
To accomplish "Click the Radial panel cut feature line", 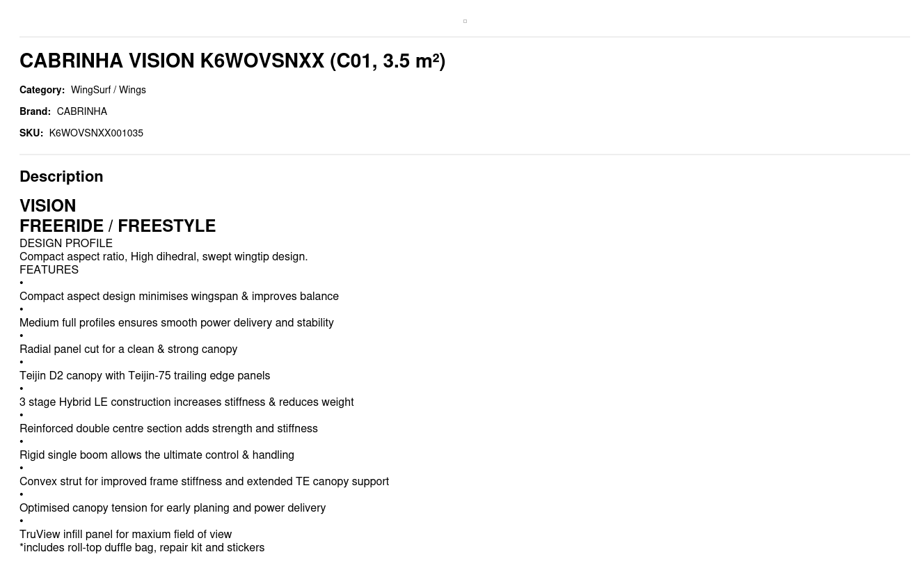I will [128, 349].
